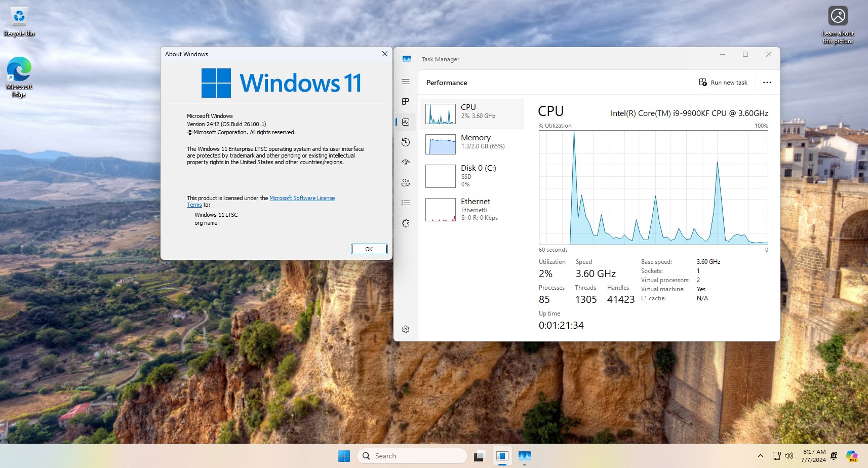
Task: Click the Handles value 41423
Action: 621,299
